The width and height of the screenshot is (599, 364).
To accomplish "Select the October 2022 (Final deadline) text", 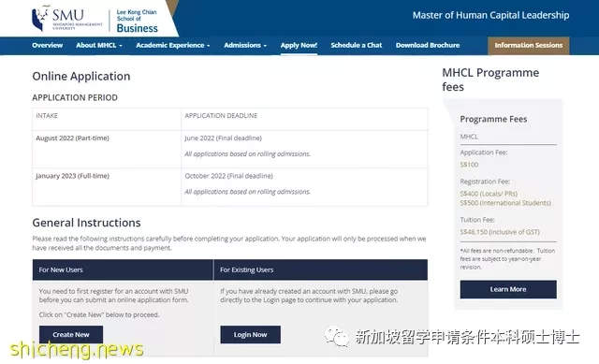I will (x=228, y=176).
